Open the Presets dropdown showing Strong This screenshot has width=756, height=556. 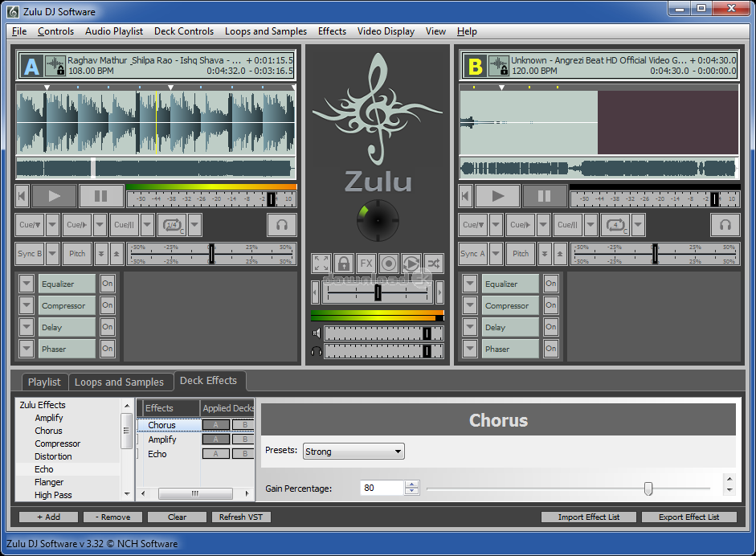[x=353, y=452]
